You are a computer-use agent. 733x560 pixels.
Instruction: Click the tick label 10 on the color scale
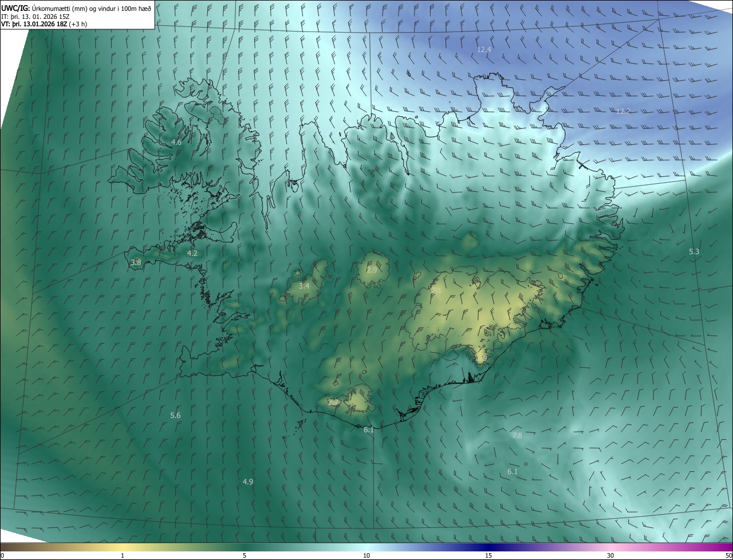(x=366, y=556)
